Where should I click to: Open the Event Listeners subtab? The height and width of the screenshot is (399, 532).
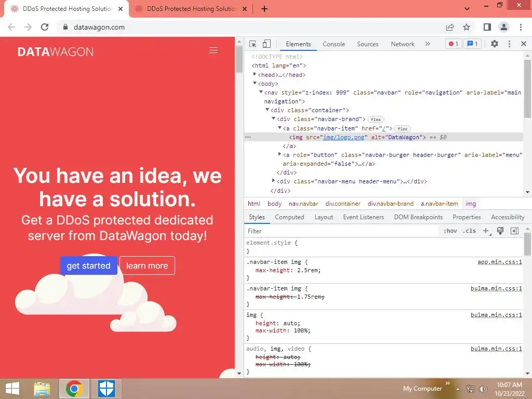coord(363,217)
